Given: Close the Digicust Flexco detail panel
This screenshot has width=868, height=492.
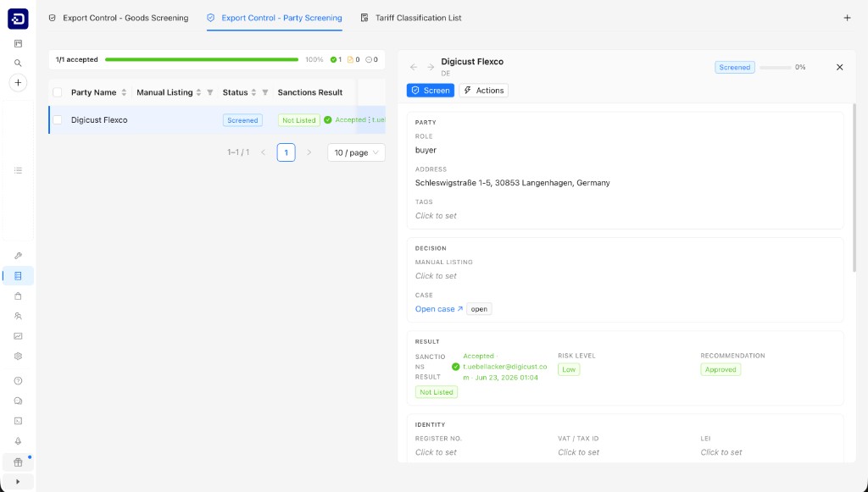Looking at the screenshot, I should [840, 67].
